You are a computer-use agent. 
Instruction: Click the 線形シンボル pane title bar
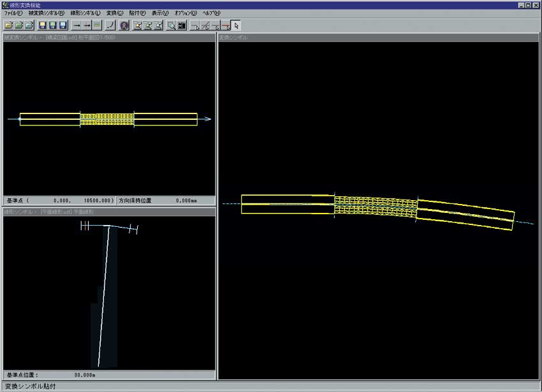click(109, 212)
